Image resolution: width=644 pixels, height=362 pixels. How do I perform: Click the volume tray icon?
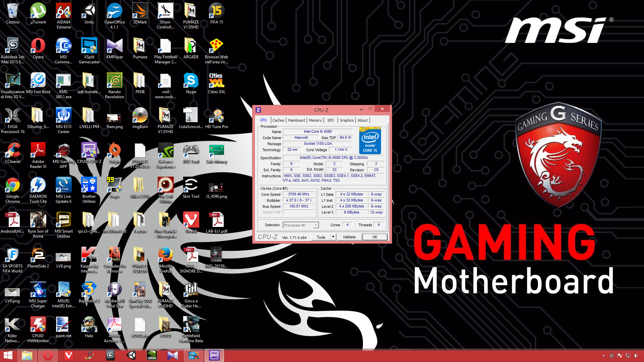pos(636,356)
